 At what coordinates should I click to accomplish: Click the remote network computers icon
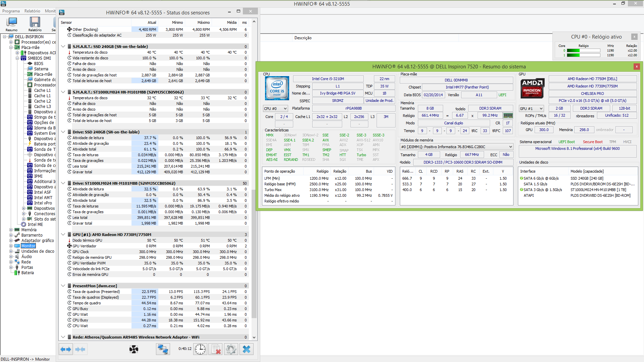click(163, 349)
